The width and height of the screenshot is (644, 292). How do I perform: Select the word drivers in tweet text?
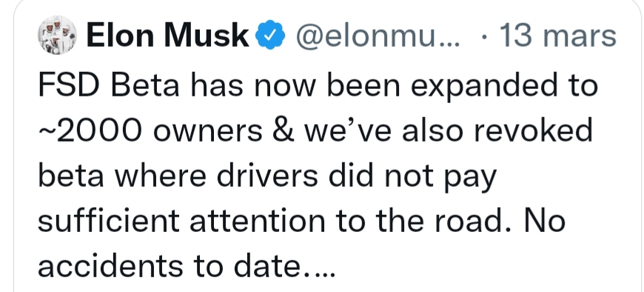click(x=266, y=175)
